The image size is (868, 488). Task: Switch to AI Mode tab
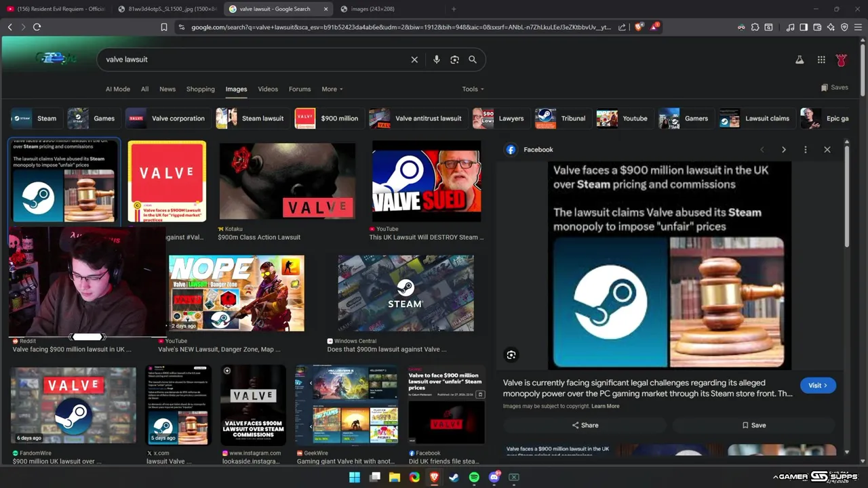click(117, 89)
